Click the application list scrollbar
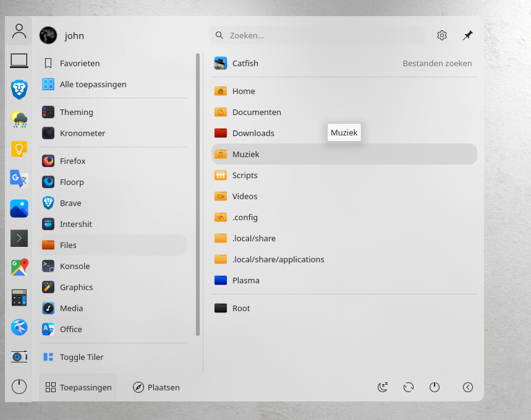This screenshot has height=420, width=531. [x=198, y=194]
